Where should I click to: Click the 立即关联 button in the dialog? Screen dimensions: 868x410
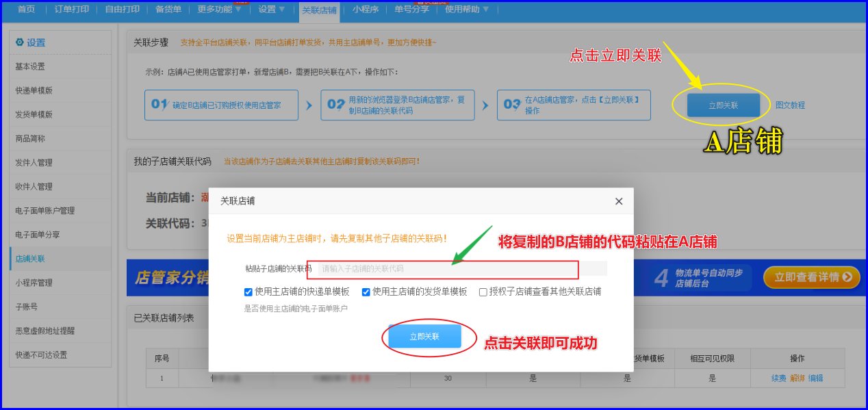(424, 337)
